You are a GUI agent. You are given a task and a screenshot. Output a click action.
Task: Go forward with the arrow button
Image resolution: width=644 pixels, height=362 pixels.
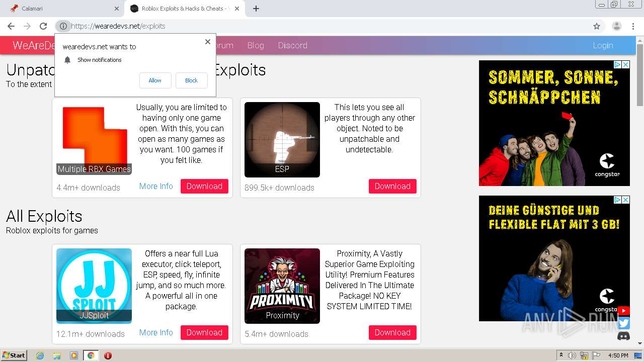click(27, 26)
